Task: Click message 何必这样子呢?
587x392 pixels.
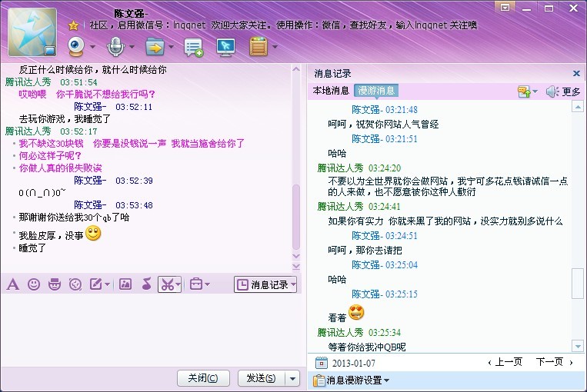Action: tap(50, 155)
